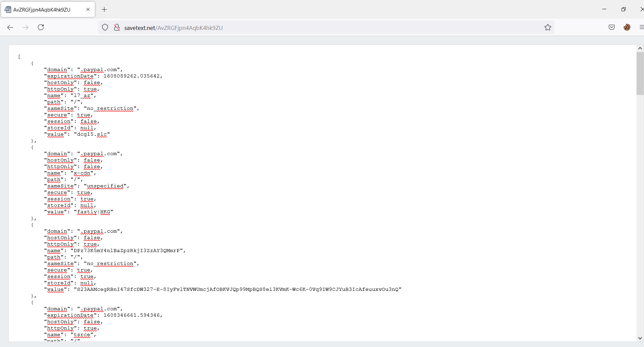The width and height of the screenshot is (644, 347).
Task: Place cursor on the first "domain" line
Action: [83, 70]
